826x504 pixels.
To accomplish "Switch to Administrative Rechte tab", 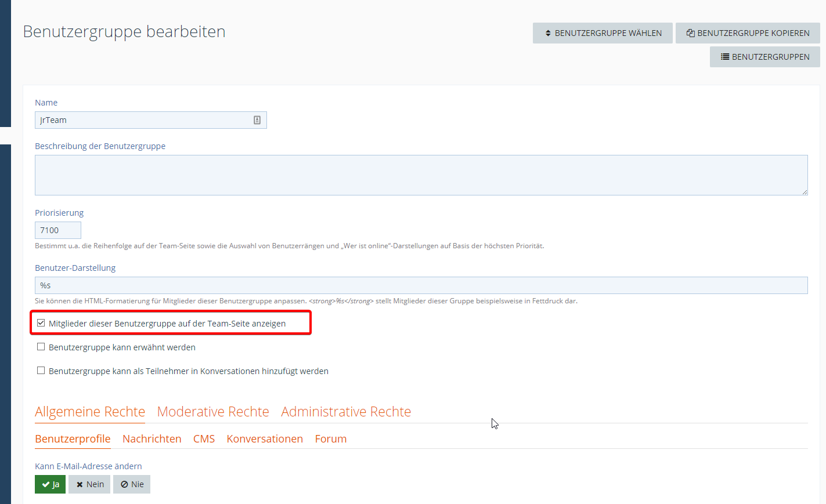I will click(346, 412).
